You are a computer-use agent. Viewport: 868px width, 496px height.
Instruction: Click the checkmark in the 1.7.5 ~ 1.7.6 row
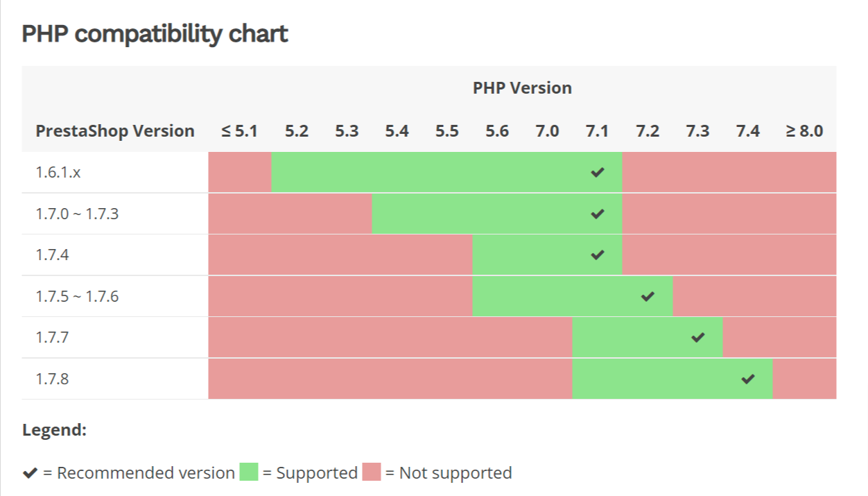pyautogui.click(x=648, y=297)
